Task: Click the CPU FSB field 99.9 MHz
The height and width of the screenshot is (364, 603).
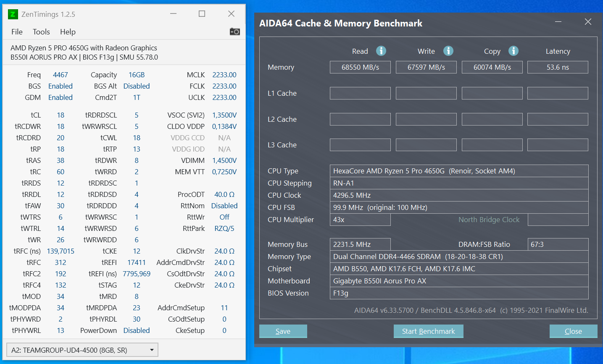Action: click(x=459, y=207)
